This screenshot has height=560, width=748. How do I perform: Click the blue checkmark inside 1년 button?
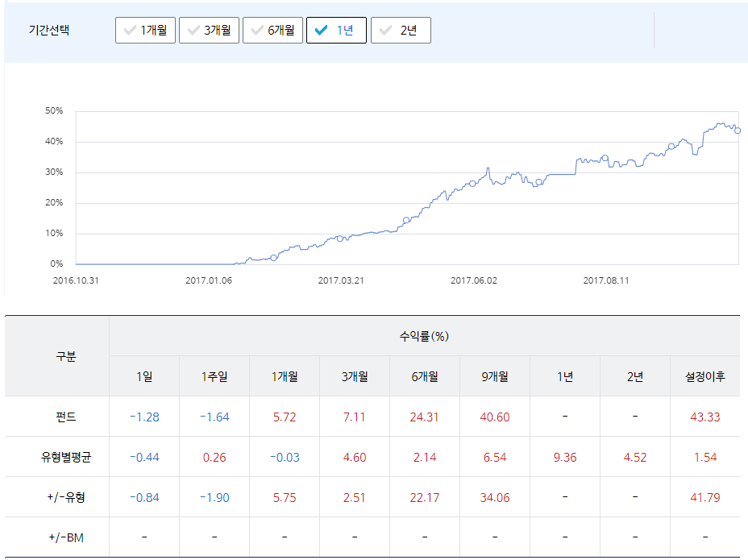pyautogui.click(x=322, y=30)
